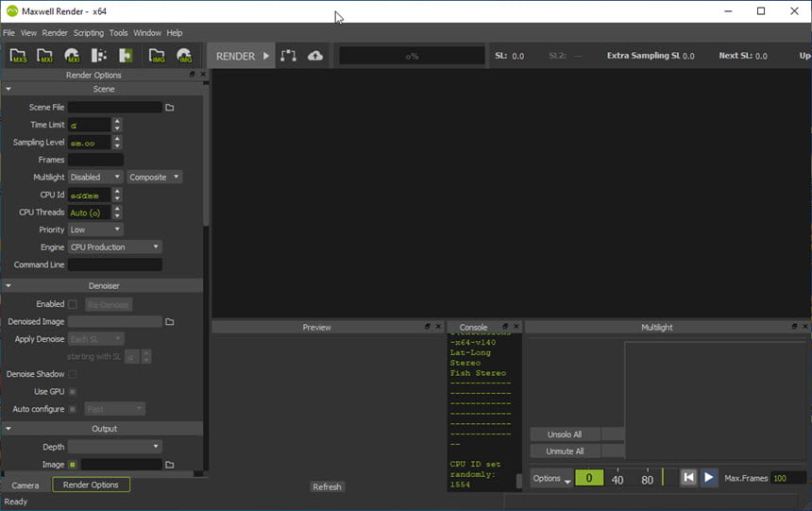Rewind Multilight timeline to first frame

click(688, 477)
